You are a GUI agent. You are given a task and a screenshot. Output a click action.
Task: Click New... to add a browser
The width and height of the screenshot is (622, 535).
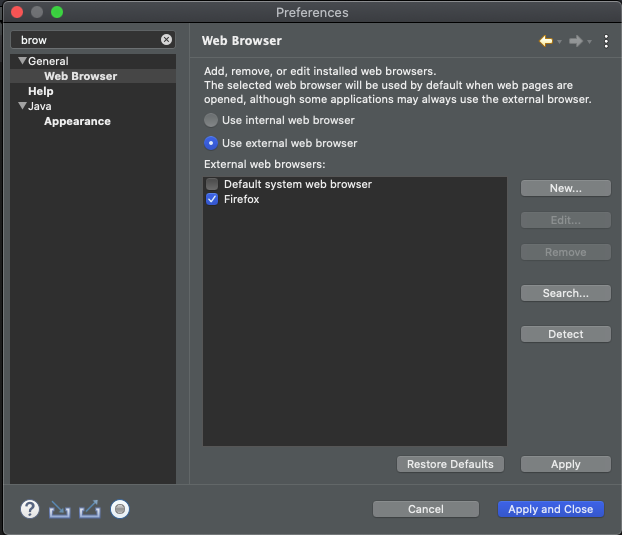click(566, 188)
